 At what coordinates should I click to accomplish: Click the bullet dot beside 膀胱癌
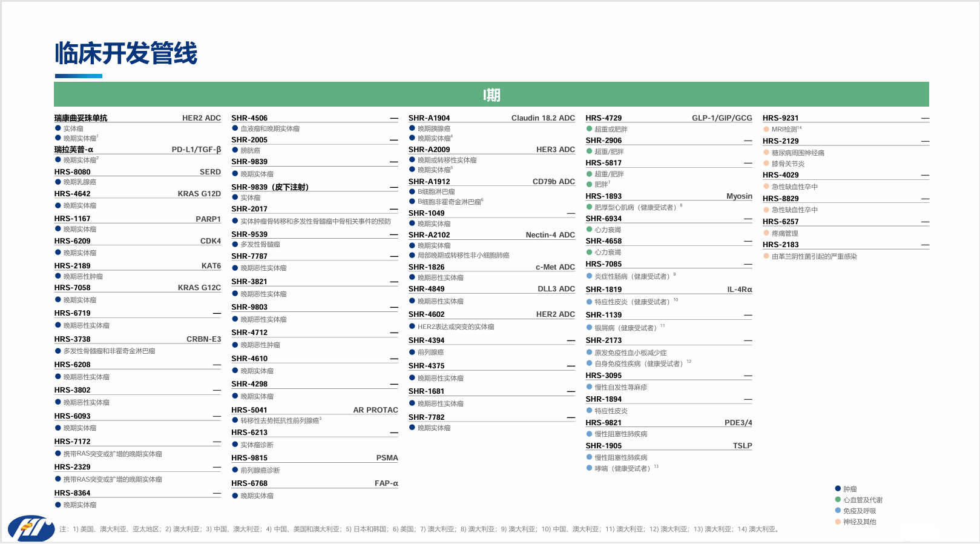click(235, 150)
